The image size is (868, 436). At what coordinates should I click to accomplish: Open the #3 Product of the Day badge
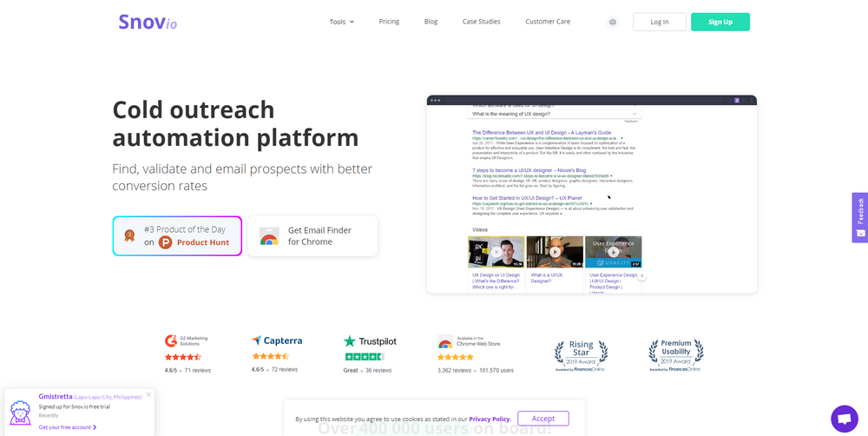pyautogui.click(x=177, y=236)
